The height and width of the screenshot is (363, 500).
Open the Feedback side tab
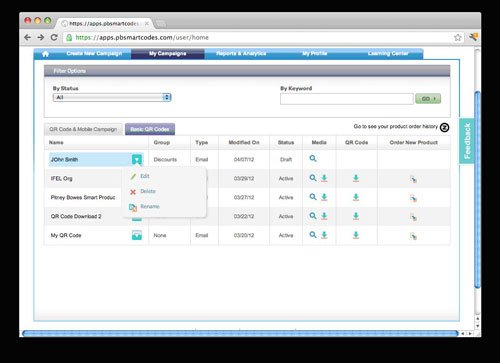click(467, 141)
